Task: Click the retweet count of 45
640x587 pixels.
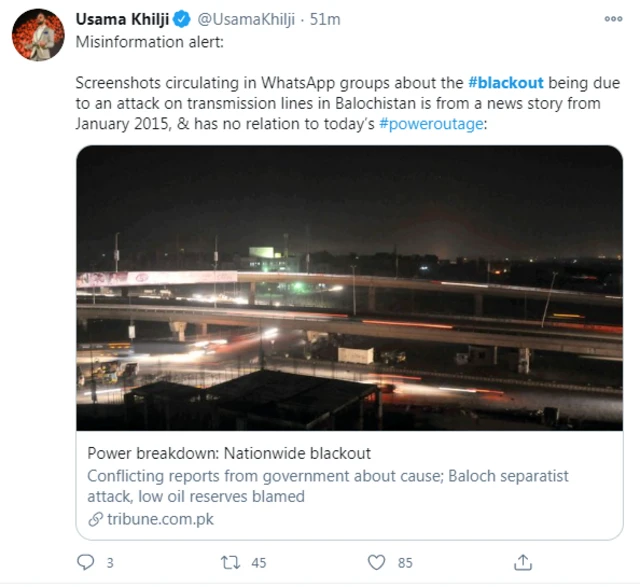Action: pos(259,563)
